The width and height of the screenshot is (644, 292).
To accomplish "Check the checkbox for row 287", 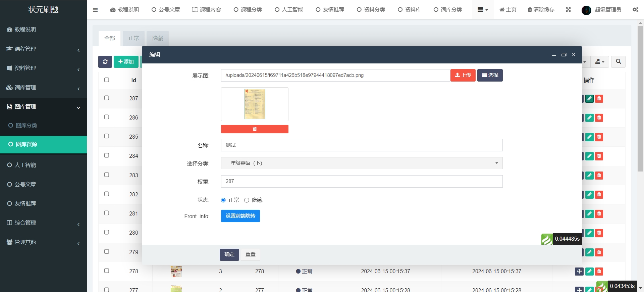I will (107, 98).
